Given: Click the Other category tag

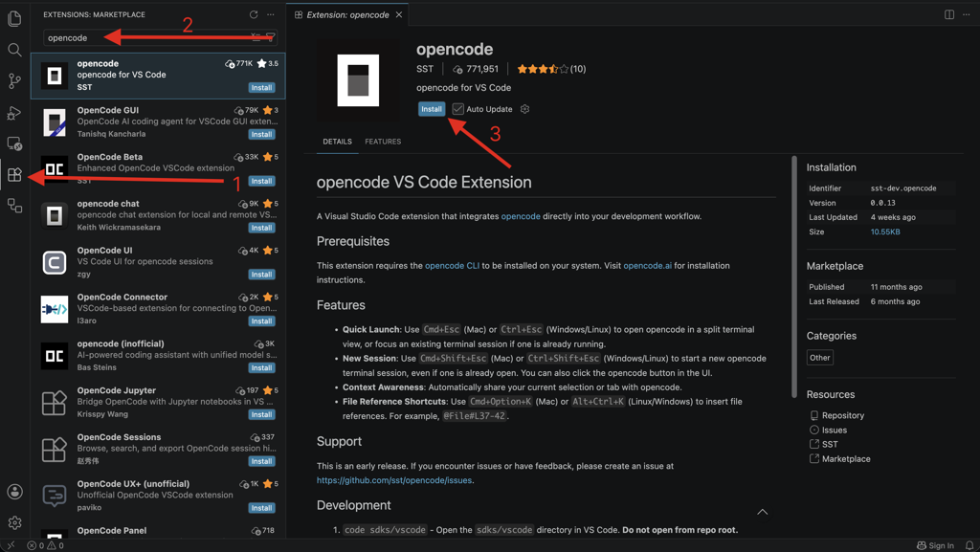Looking at the screenshot, I should click(819, 358).
